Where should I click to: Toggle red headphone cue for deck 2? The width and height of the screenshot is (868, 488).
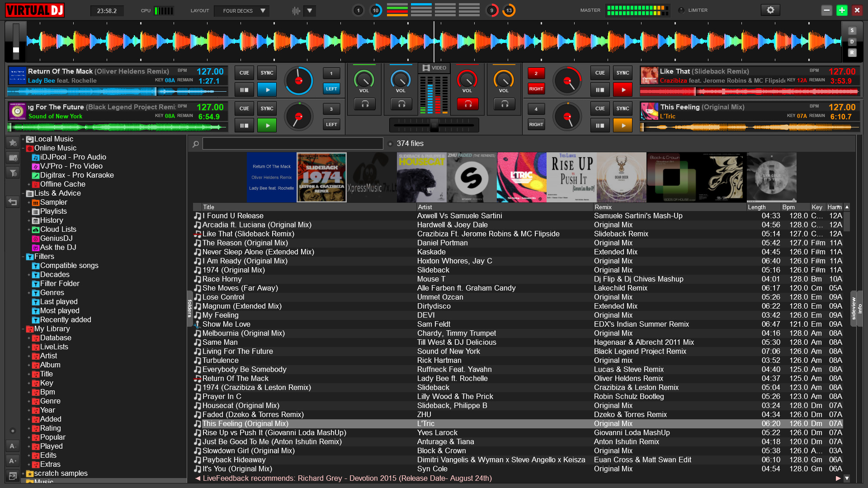[x=468, y=104]
